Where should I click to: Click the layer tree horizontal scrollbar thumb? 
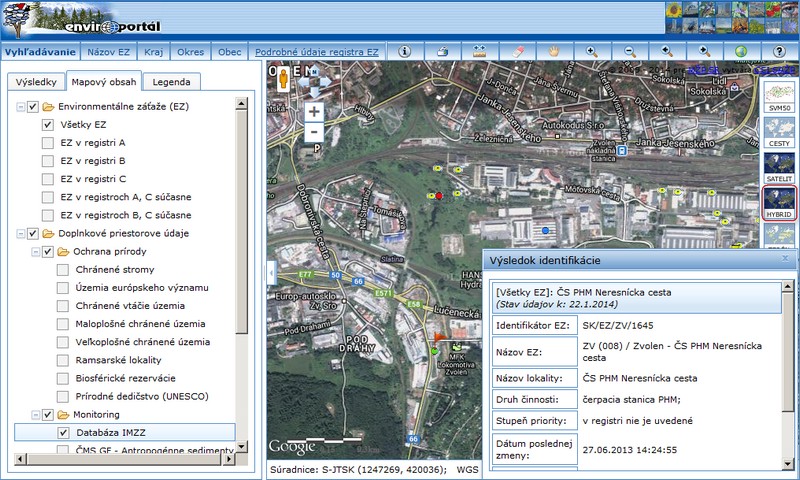pyautogui.click(x=125, y=459)
